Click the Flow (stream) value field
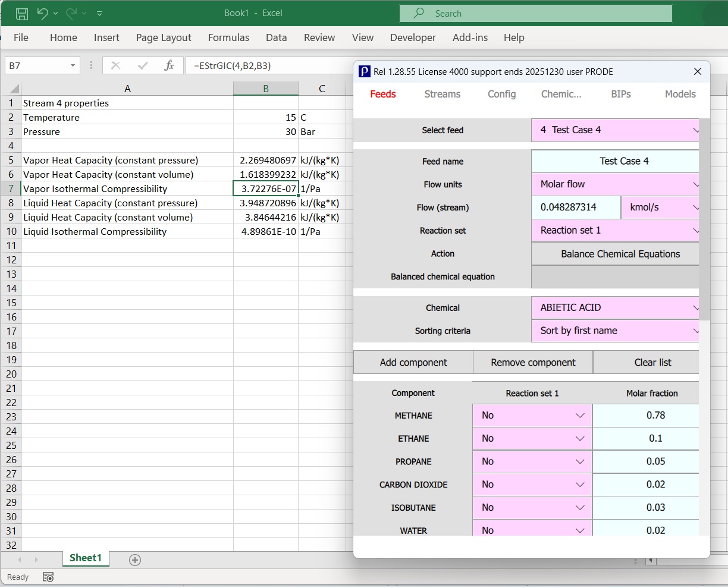 pyautogui.click(x=576, y=207)
